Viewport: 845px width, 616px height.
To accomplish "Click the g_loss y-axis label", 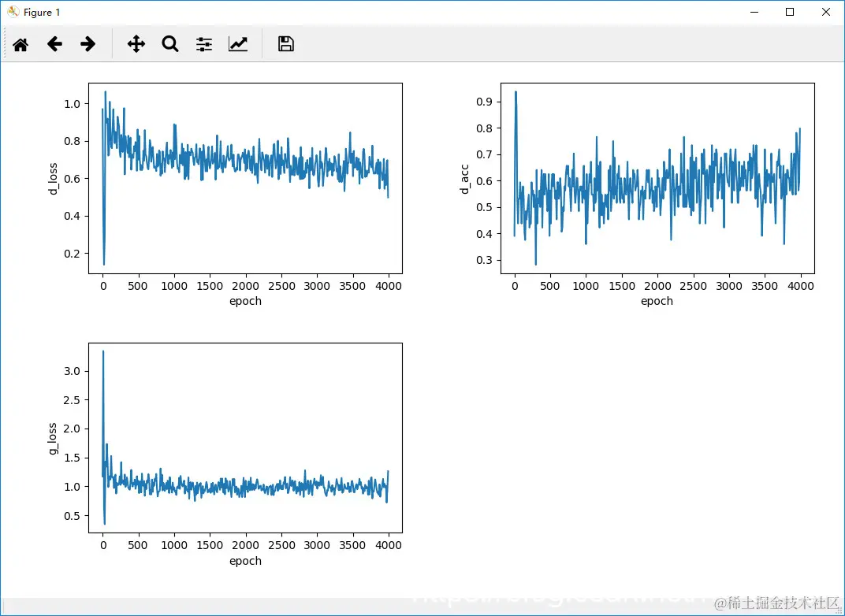I will (x=53, y=438).
